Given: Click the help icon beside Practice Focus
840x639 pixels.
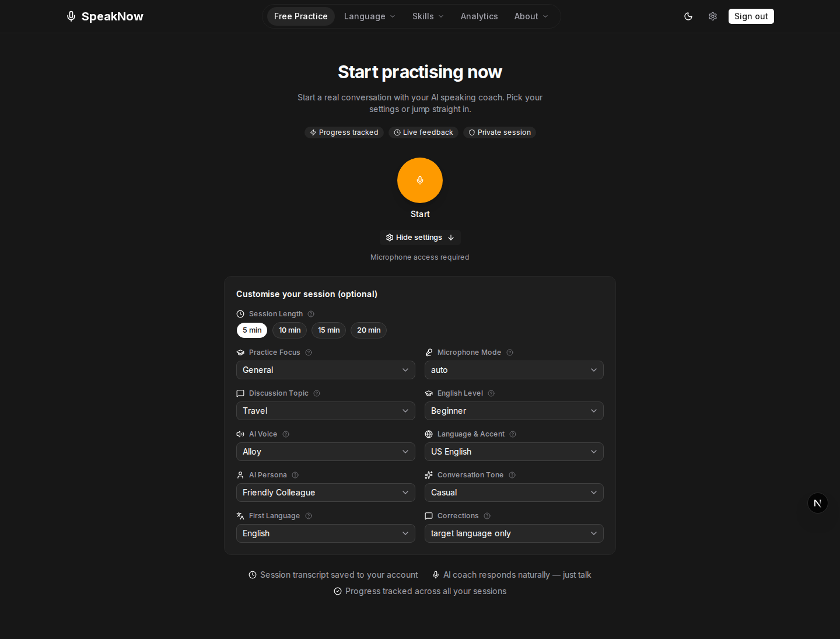Looking at the screenshot, I should click(309, 352).
